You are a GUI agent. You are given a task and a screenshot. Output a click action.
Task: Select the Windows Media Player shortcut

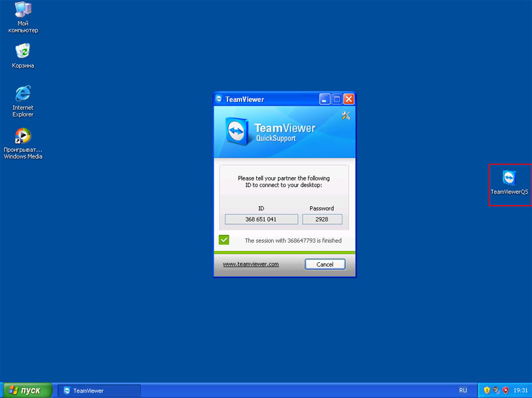23,143
